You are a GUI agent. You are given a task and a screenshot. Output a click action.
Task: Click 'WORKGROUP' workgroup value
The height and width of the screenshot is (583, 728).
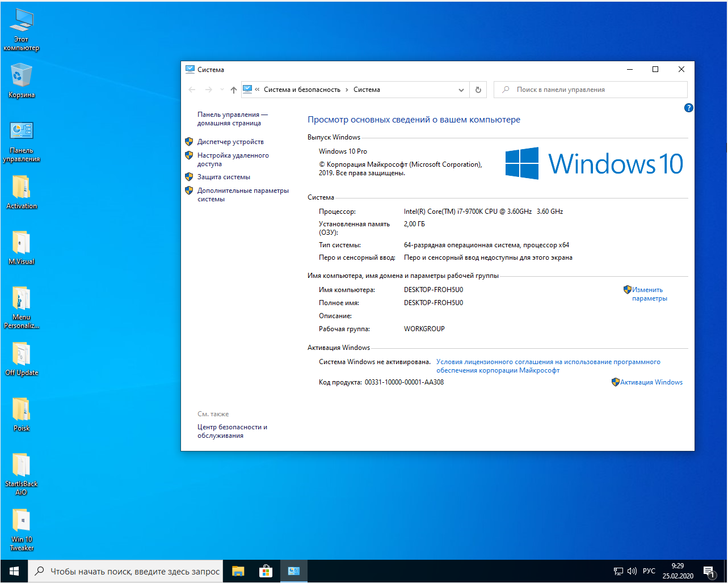tap(424, 329)
